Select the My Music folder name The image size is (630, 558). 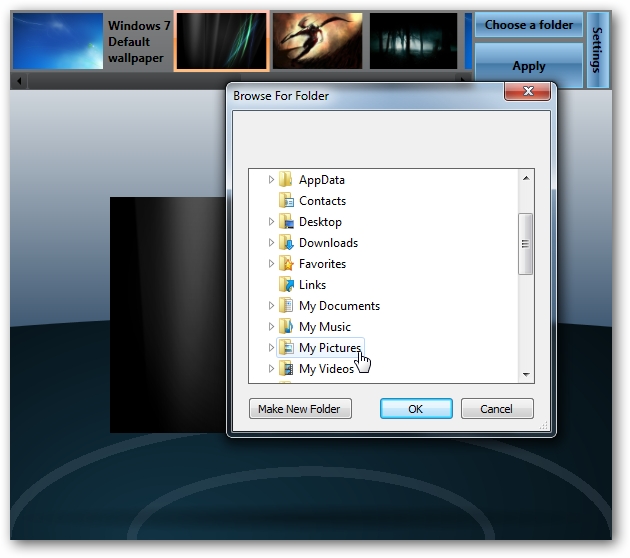(x=325, y=327)
